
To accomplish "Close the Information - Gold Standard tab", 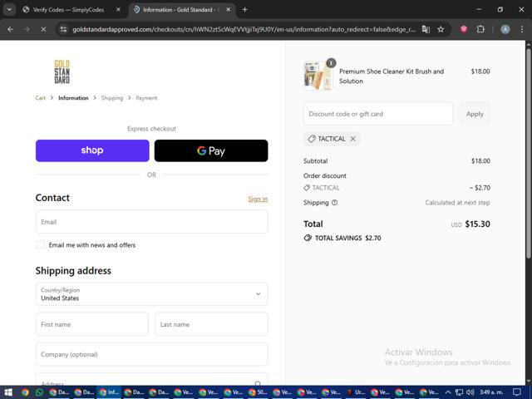I will (229, 10).
